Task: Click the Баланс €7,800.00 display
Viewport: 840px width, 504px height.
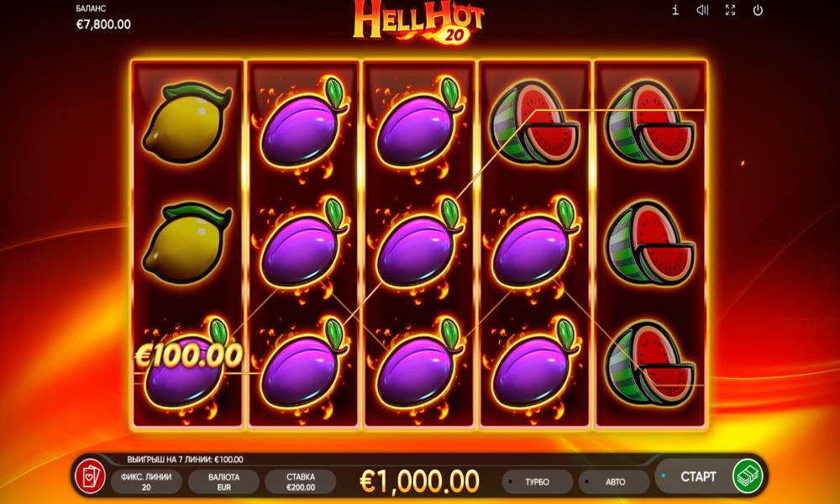Action: (102, 18)
